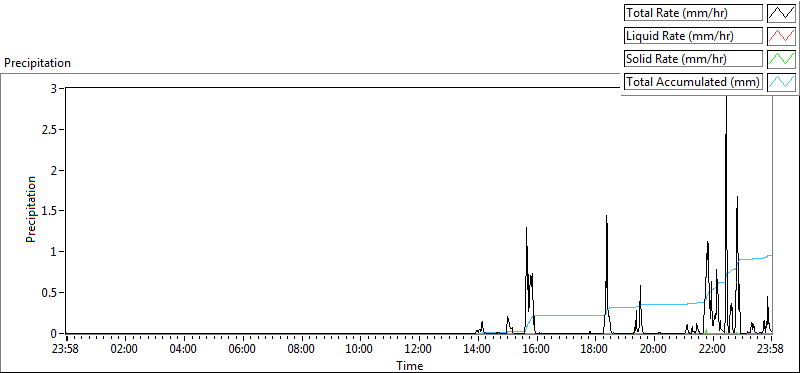The image size is (800, 373).
Task: Click the 08:00 time axis label
Action: pos(301,350)
